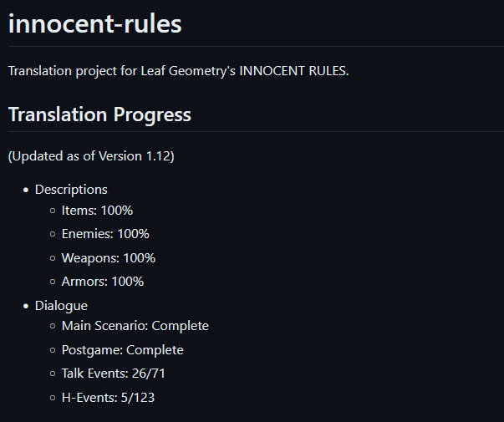This screenshot has height=422, width=504.
Task: Click the hollow bullet beside Items
Action: tap(53, 211)
